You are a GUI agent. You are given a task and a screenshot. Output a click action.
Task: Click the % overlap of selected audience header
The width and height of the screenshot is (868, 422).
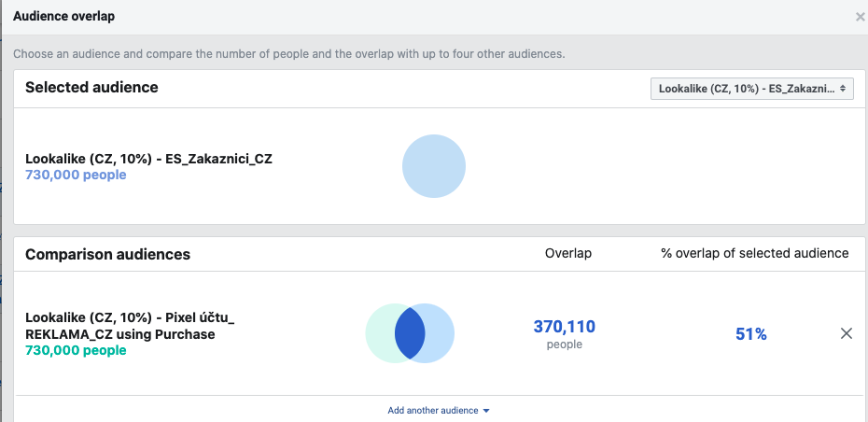point(753,253)
